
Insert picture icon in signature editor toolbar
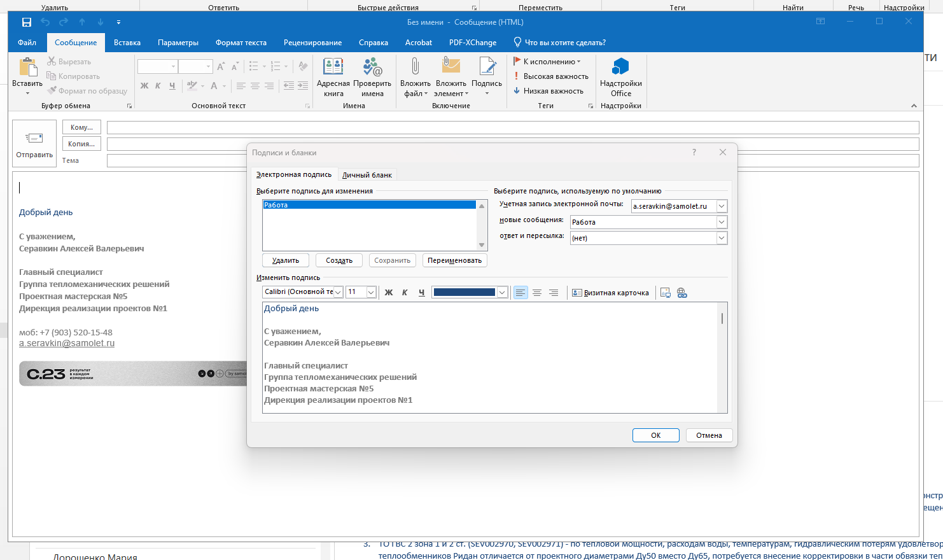coord(666,293)
